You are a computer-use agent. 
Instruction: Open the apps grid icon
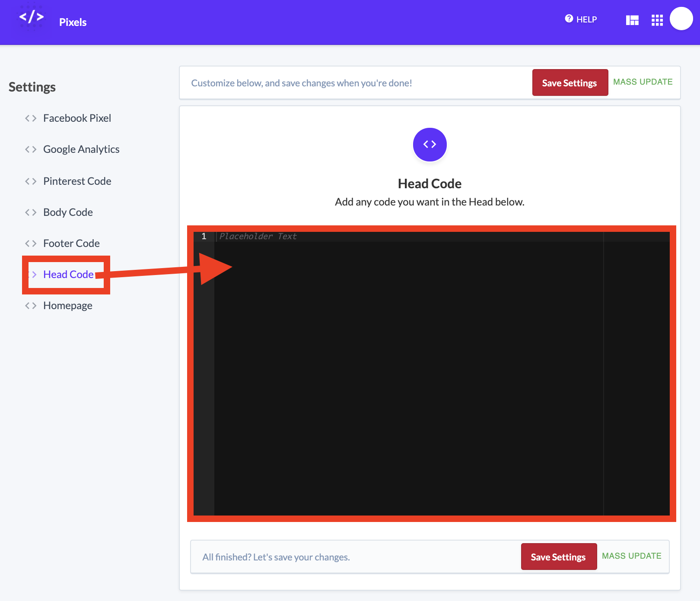[657, 20]
